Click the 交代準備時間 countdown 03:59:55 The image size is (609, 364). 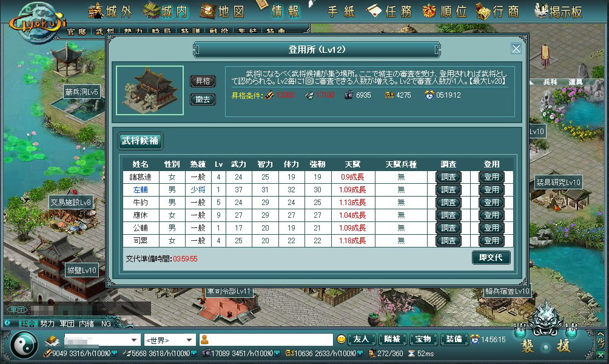coord(185,258)
